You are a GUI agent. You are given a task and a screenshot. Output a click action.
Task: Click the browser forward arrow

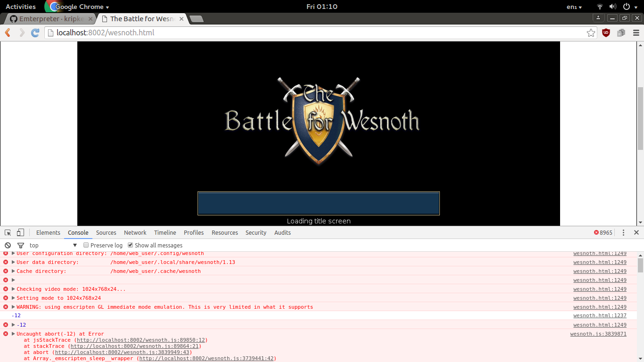(22, 33)
